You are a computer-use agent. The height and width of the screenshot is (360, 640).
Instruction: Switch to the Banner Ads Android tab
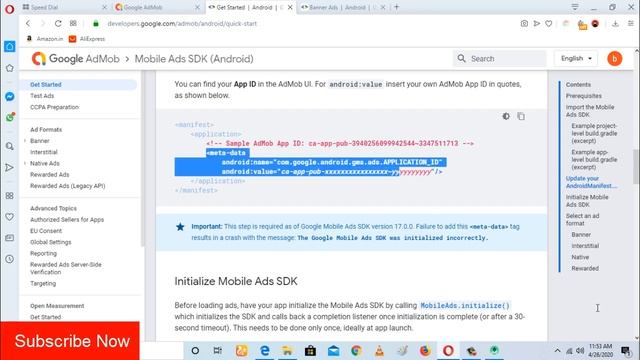click(343, 7)
